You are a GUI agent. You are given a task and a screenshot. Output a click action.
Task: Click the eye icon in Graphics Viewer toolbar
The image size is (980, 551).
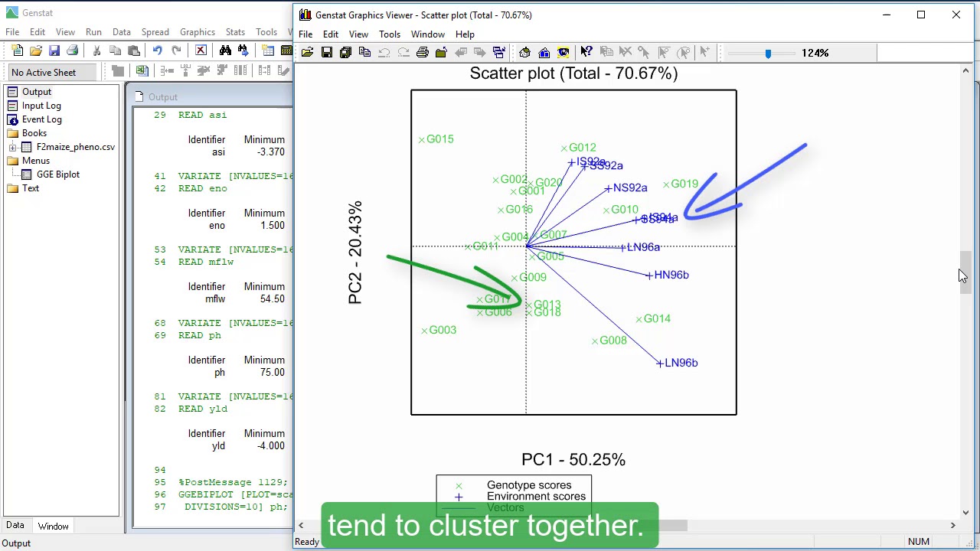point(563,52)
